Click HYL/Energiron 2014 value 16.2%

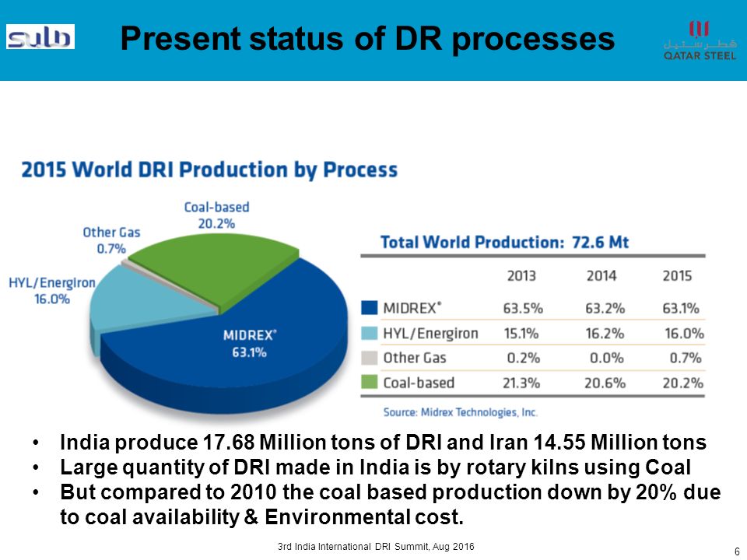tap(605, 334)
